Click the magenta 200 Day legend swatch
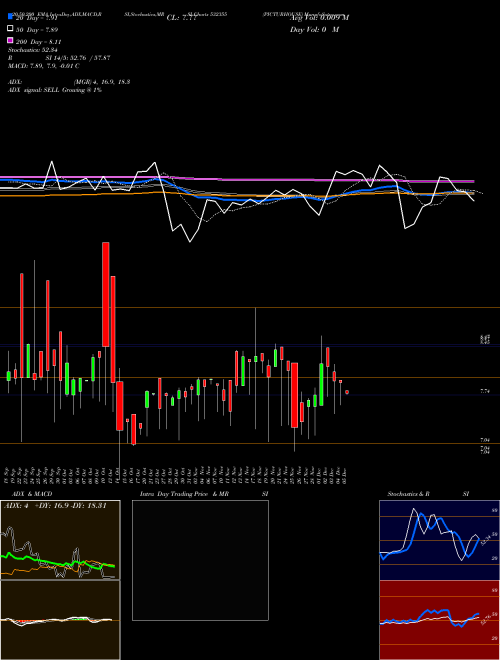The image size is (500, 660). pyautogui.click(x=10, y=40)
